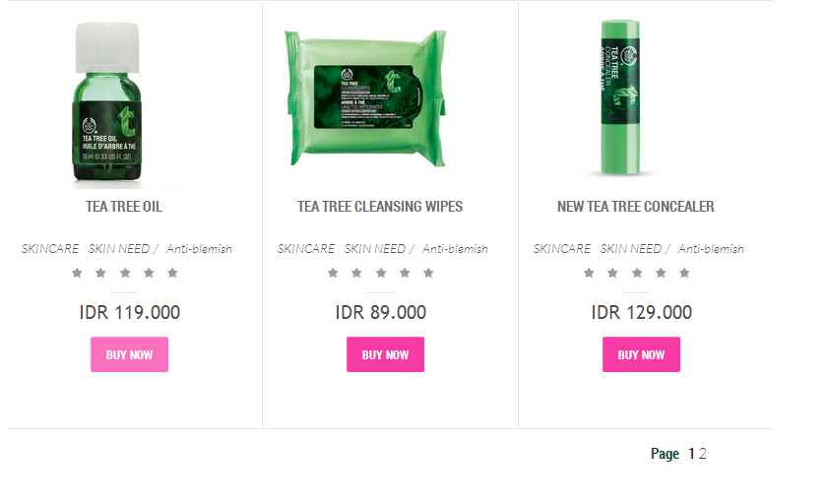Click Anti-blemish link under the Concealer
The image size is (827, 504).
[x=711, y=248]
